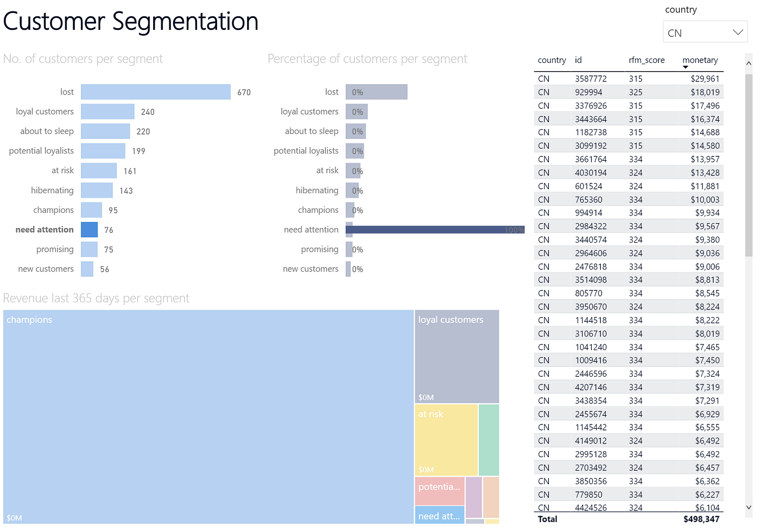The width and height of the screenshot is (760, 532).
Task: Select the yellow at risk treemap tile
Action: [445, 440]
